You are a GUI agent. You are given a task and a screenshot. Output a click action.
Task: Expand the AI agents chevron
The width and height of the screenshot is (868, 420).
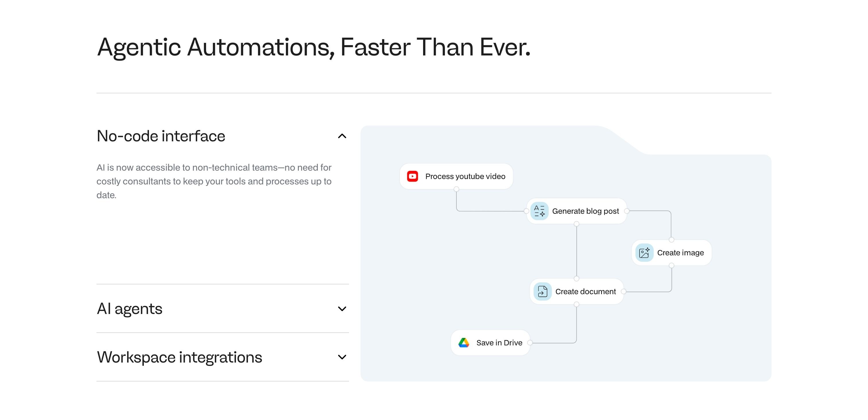(342, 309)
